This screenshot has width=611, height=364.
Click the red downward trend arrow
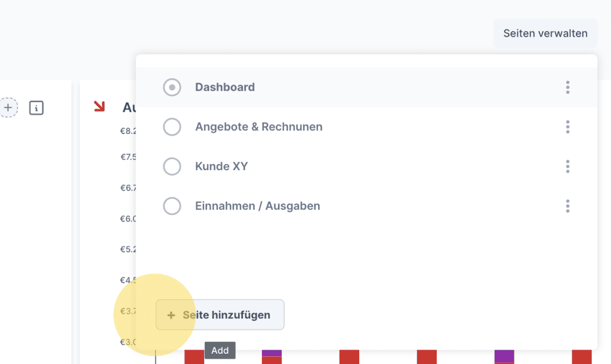tap(99, 106)
